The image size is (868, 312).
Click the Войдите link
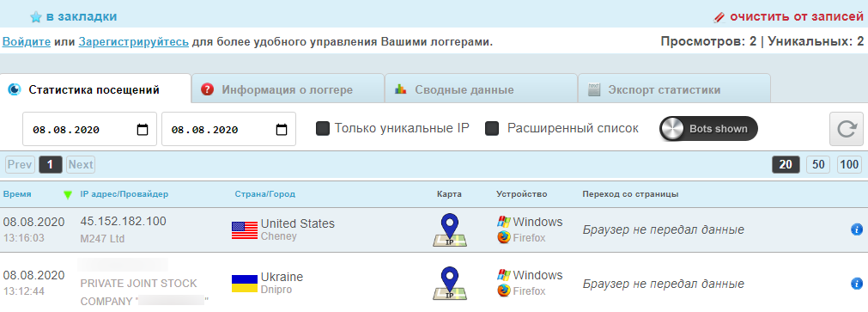point(27,41)
